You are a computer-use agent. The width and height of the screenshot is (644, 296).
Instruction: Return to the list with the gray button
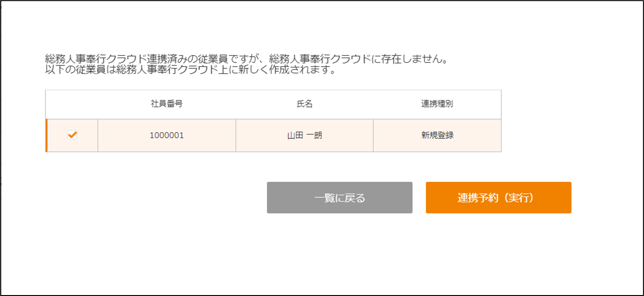(x=339, y=198)
